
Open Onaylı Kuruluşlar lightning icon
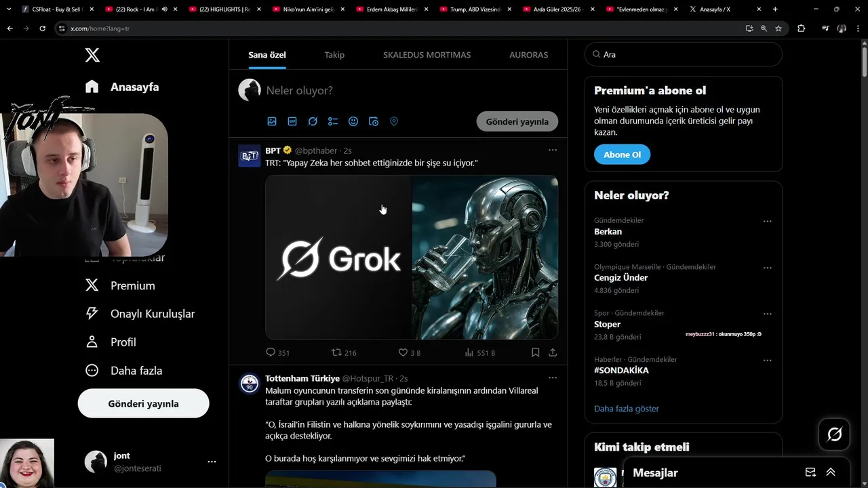point(92,313)
